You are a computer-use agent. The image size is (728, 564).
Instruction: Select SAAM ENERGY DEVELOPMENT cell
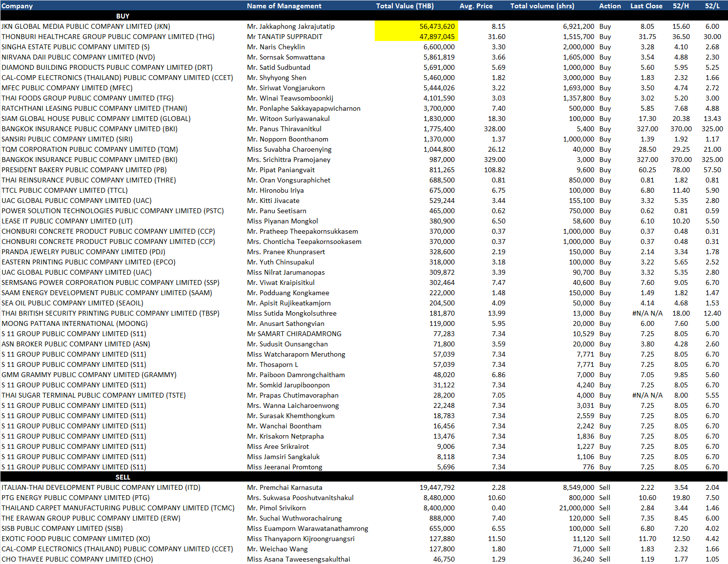107,293
